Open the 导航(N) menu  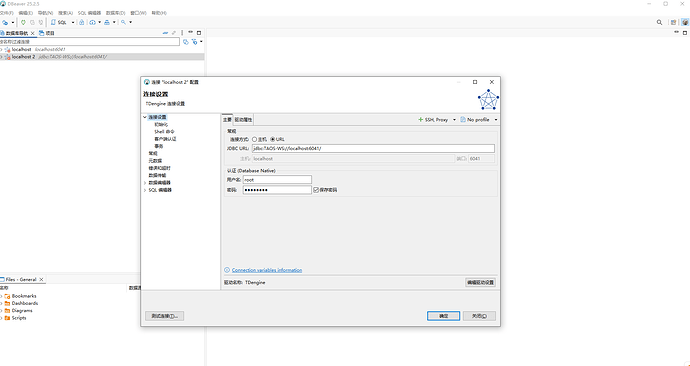point(45,13)
